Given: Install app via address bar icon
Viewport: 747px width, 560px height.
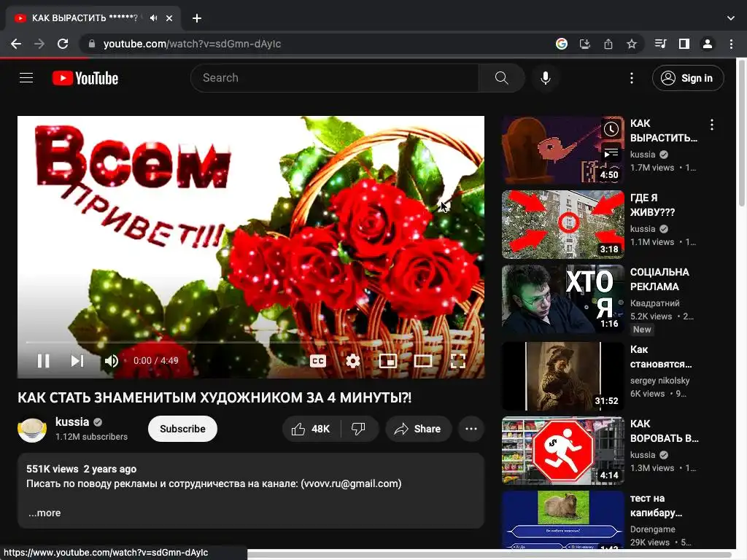Looking at the screenshot, I should pyautogui.click(x=585, y=44).
